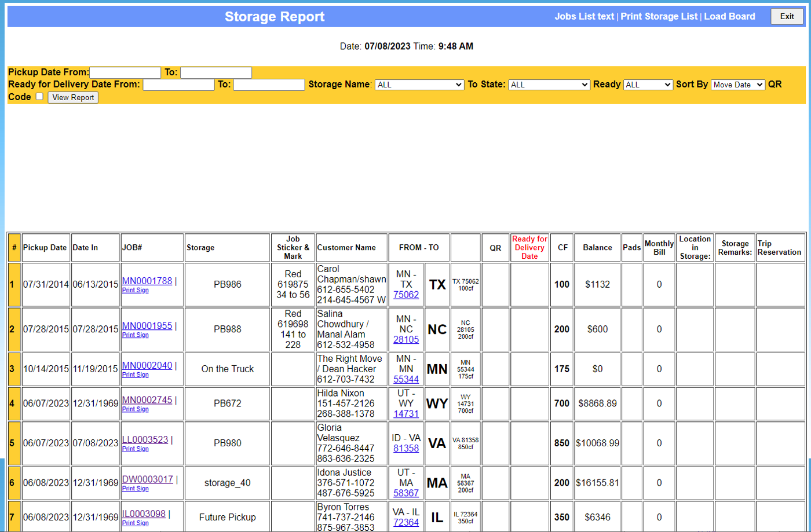Click Ready for Delivery Date From field
The height and width of the screenshot is (532, 811).
(178, 85)
